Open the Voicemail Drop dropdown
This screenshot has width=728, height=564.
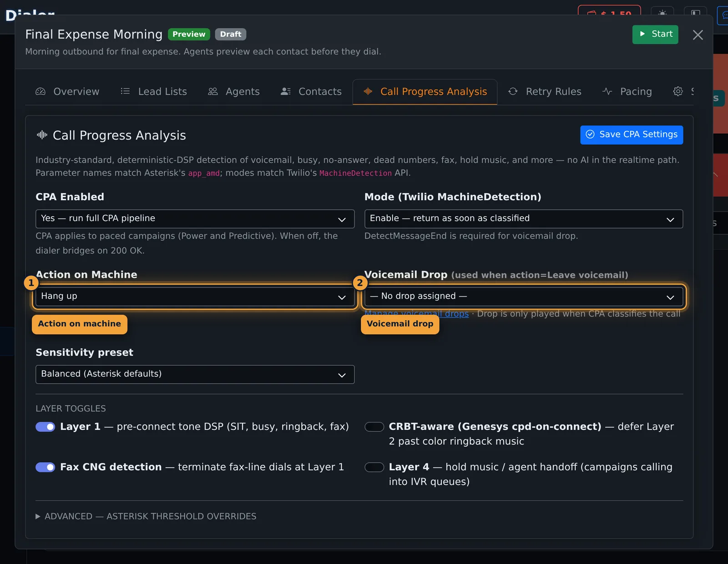pos(523,297)
